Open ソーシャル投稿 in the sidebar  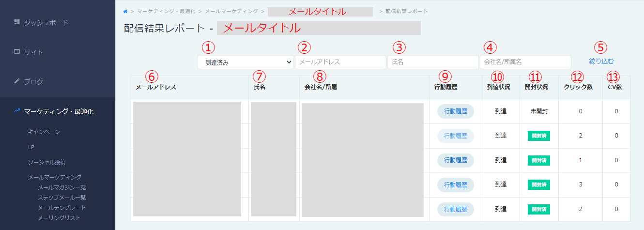tap(46, 162)
